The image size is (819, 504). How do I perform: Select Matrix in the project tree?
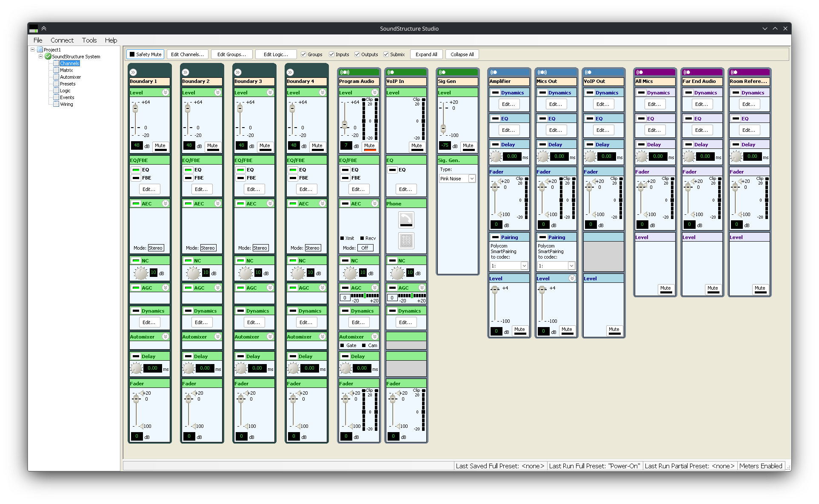66,70
